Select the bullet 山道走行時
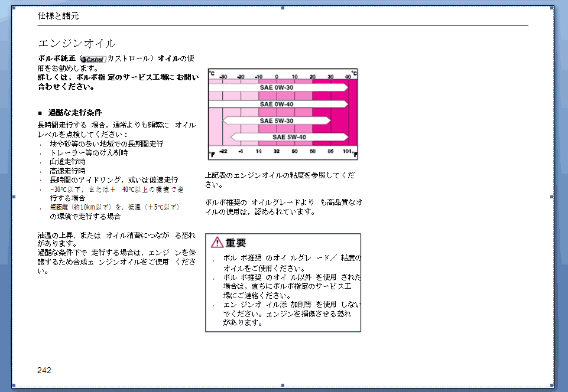Screen dimensions: 568x392 click(x=67, y=161)
